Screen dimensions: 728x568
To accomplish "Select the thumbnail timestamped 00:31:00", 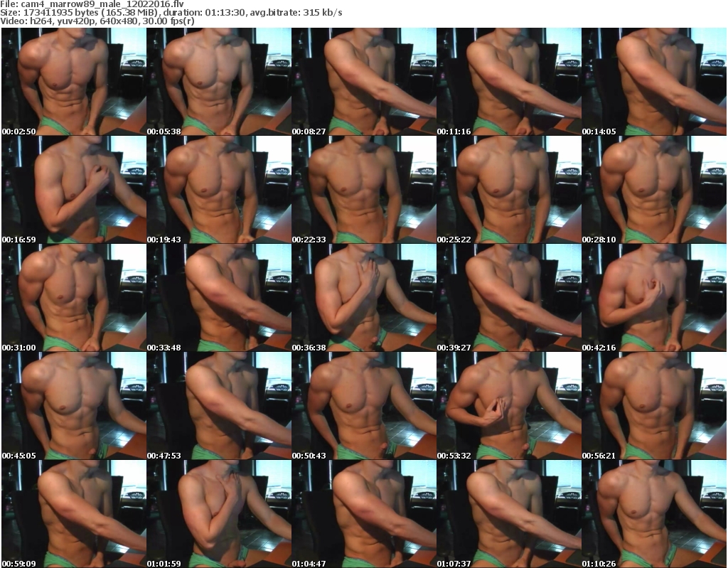I will (74, 298).
